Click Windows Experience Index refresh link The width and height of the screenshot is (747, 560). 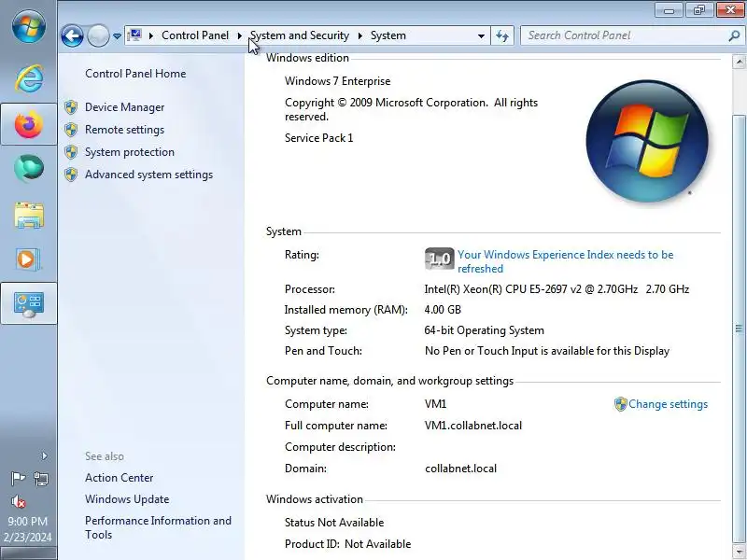(x=565, y=261)
